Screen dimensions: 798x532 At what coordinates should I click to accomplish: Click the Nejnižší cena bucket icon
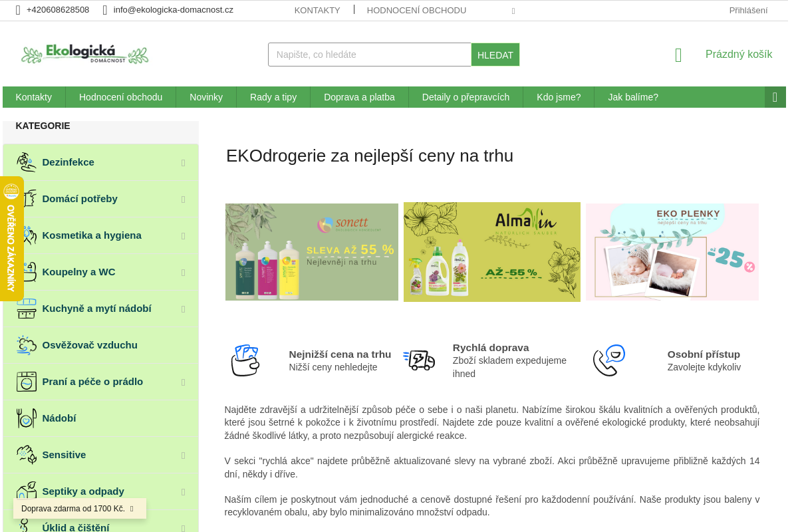pos(245,360)
